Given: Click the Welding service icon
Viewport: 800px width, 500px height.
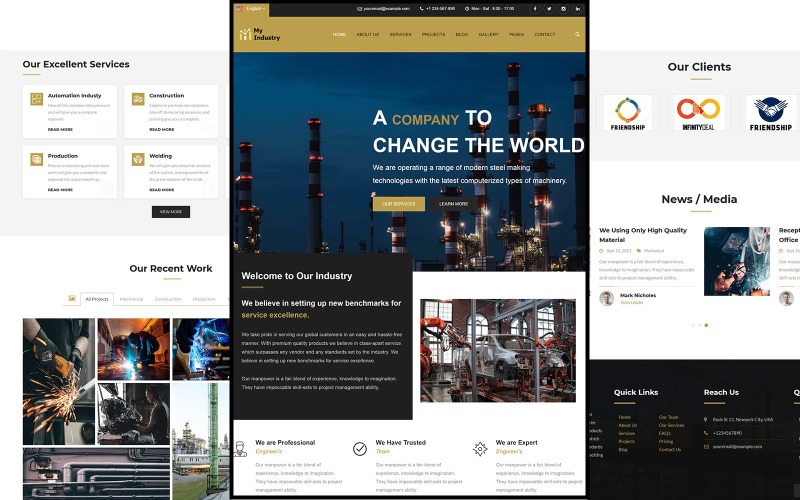Looking at the screenshot, I should pos(138,159).
